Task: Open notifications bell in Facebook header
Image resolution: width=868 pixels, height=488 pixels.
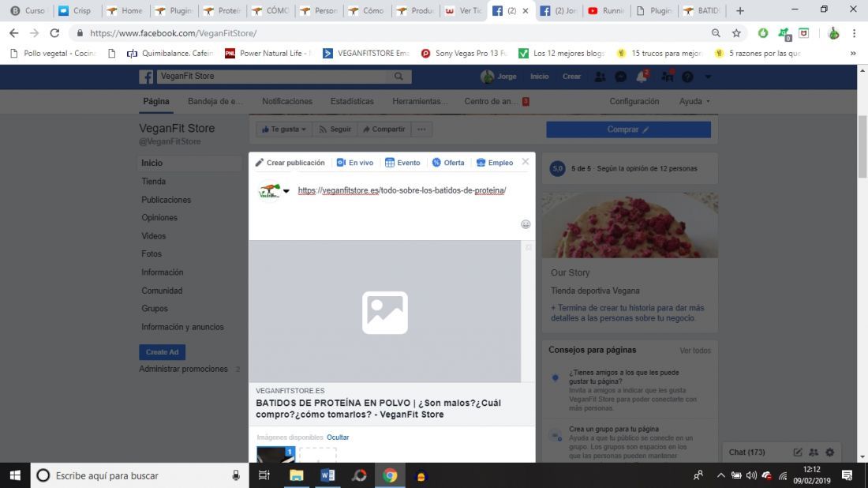Action: [642, 77]
